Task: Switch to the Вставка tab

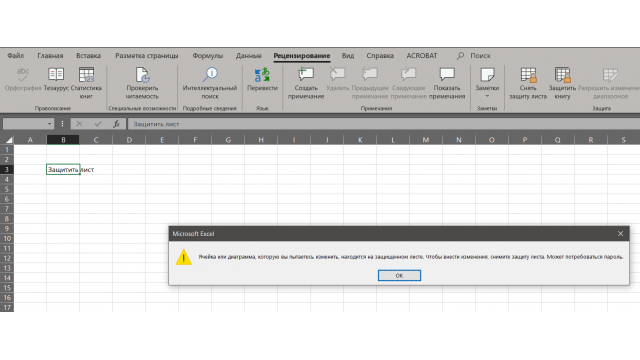Action: [x=88, y=56]
